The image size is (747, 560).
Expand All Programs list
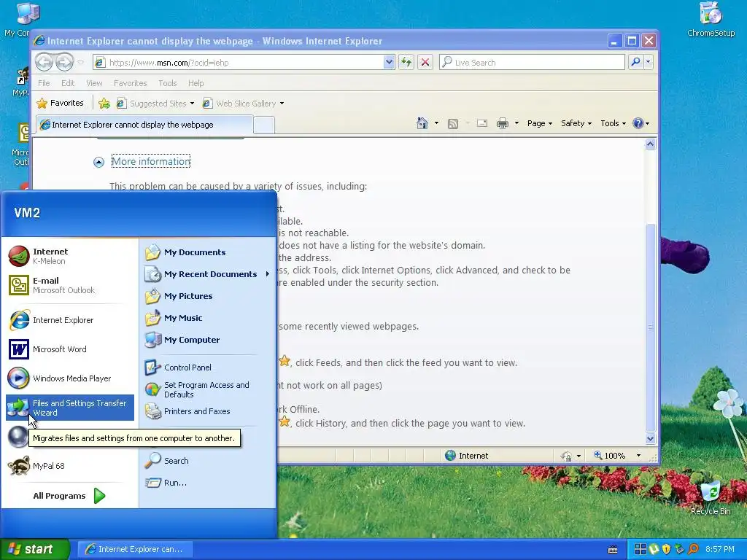click(69, 496)
